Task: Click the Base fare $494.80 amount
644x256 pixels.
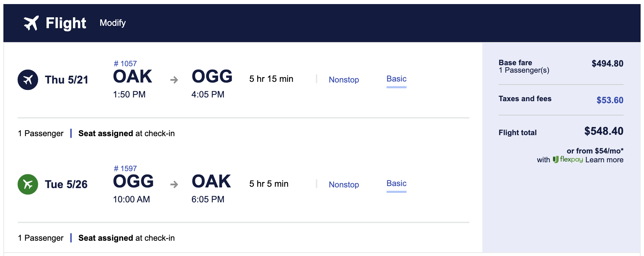Action: point(607,63)
